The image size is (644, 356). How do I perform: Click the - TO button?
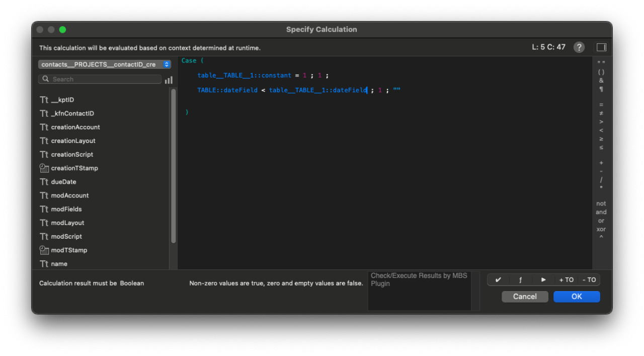point(589,280)
